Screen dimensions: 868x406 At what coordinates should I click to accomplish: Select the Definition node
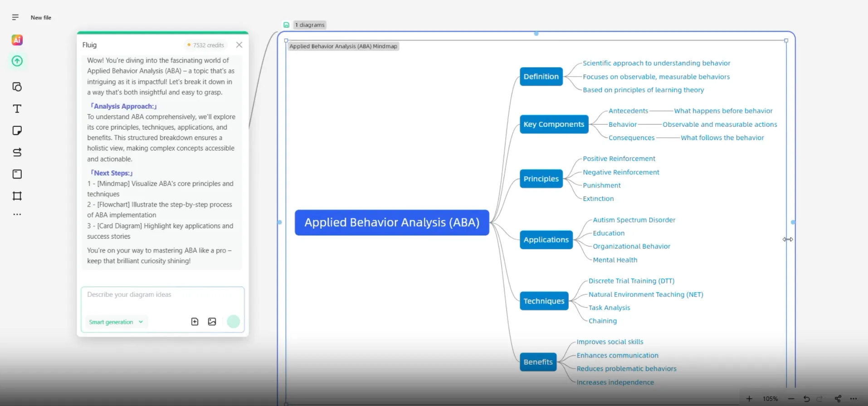click(541, 77)
